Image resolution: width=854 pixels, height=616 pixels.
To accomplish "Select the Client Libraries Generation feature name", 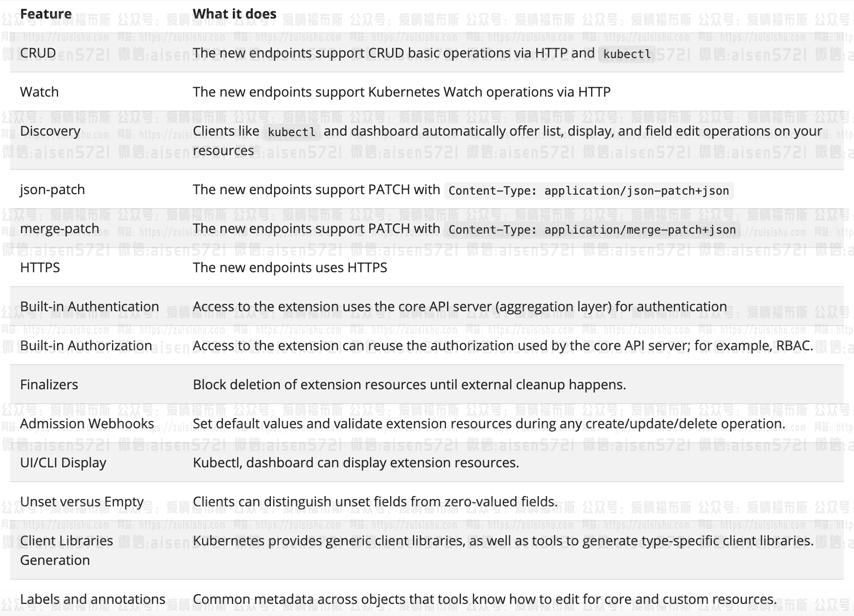I will tap(66, 550).
